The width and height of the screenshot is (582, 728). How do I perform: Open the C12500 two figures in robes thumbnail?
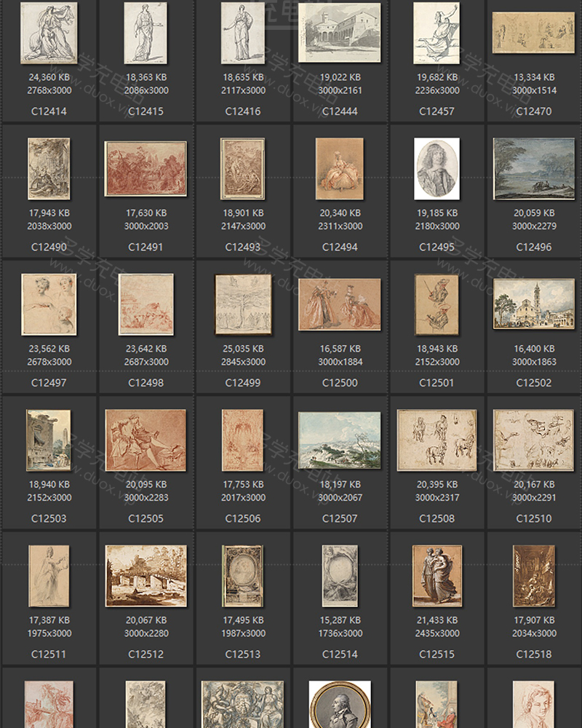[x=340, y=304]
